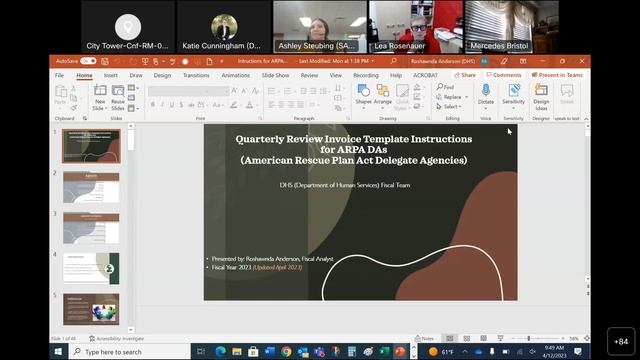Open Reuse Slides pane

(x=118, y=98)
